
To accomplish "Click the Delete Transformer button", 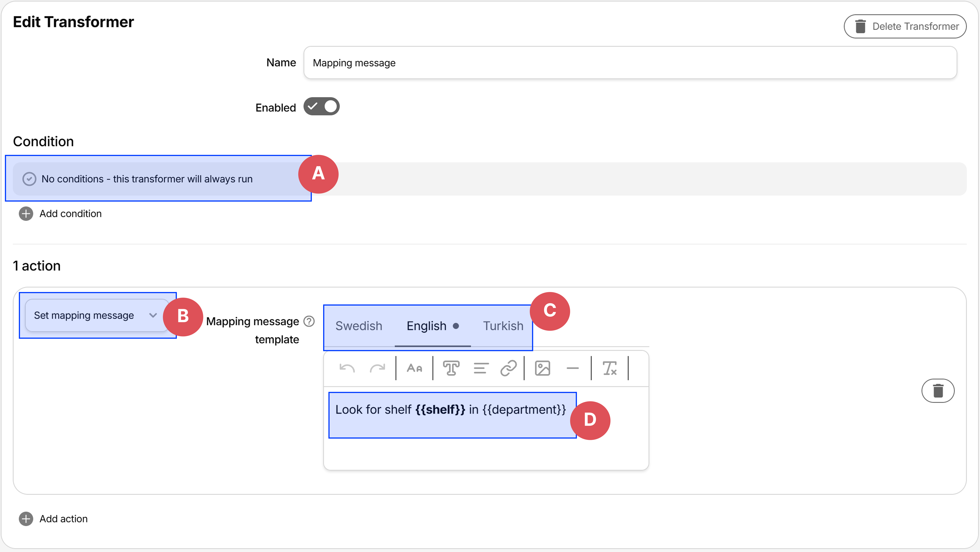I will pyautogui.click(x=905, y=26).
